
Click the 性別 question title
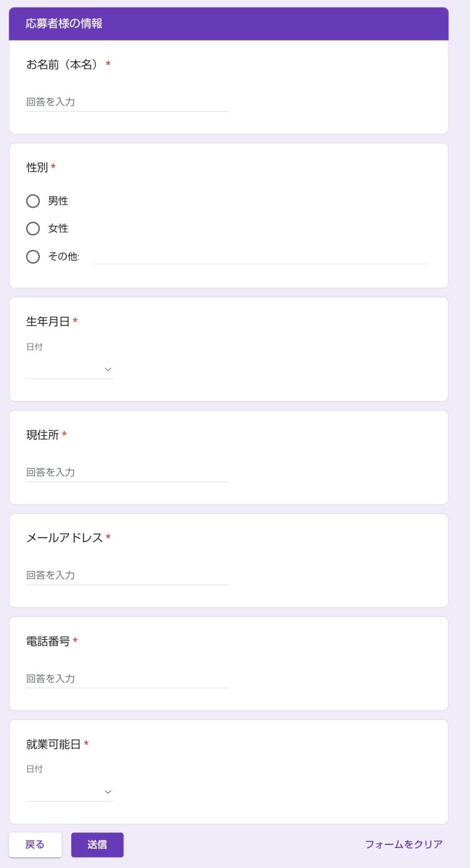click(37, 167)
